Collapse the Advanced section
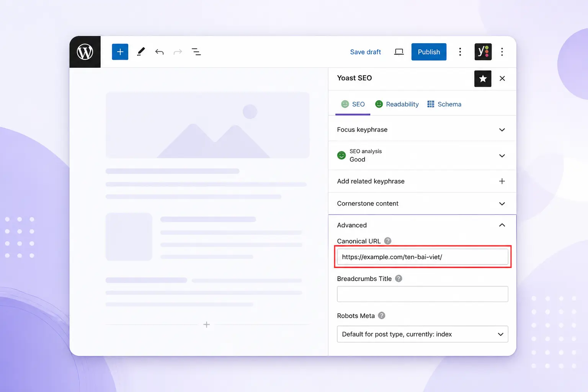 [422, 225]
